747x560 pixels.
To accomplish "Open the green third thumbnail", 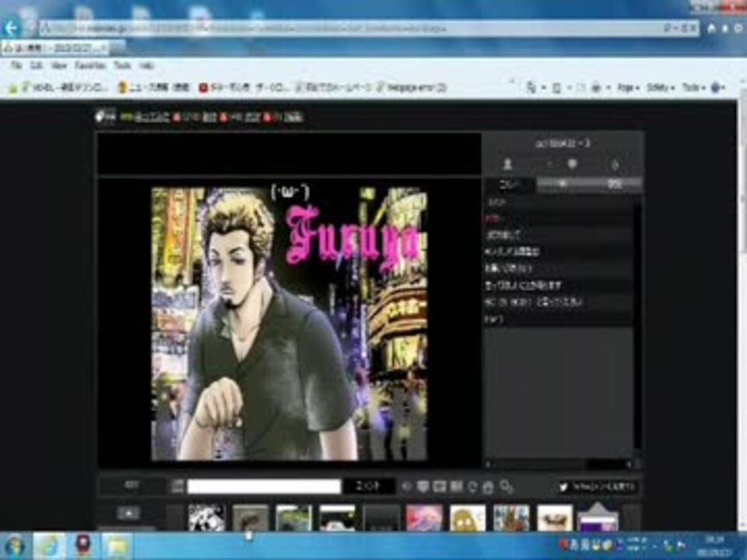I will pyautogui.click(x=294, y=518).
